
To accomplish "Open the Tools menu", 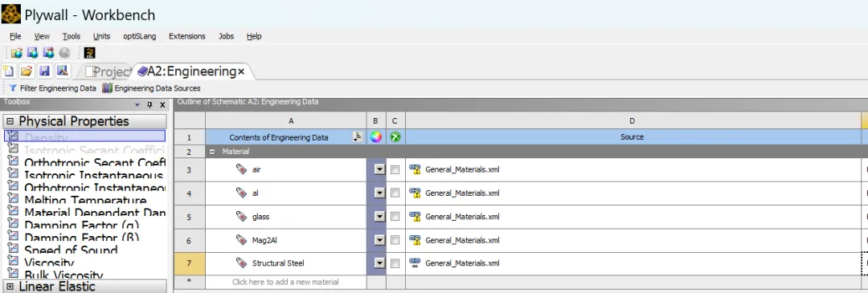I will (x=72, y=36).
